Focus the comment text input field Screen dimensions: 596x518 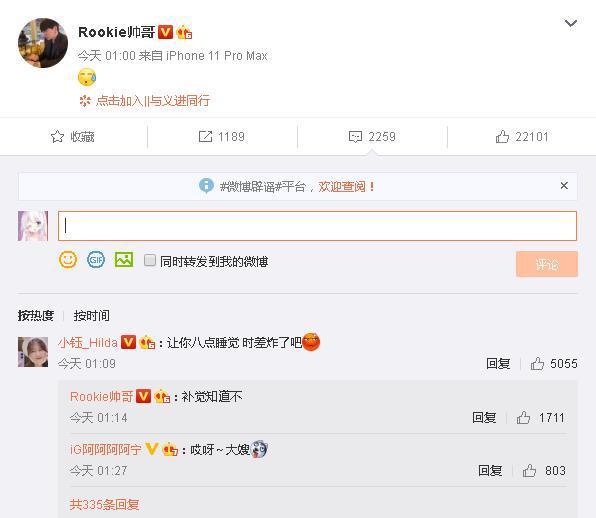coord(317,226)
